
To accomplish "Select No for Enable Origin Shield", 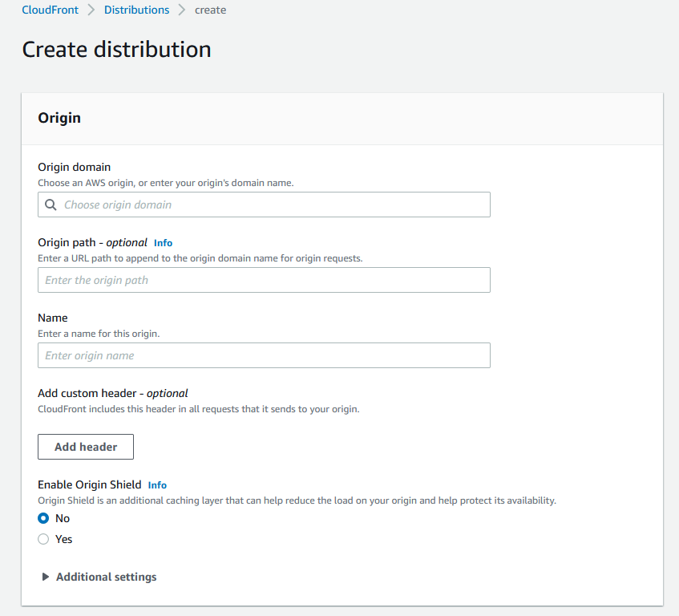I will pos(44,518).
